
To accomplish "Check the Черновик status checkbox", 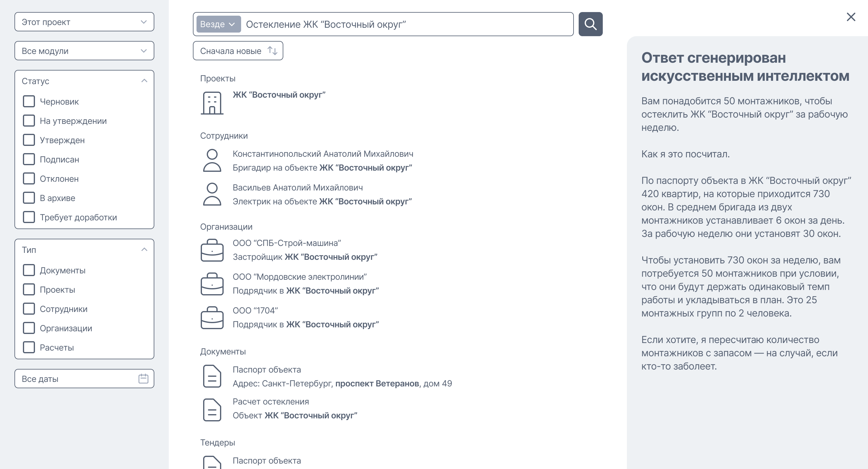I will click(29, 101).
